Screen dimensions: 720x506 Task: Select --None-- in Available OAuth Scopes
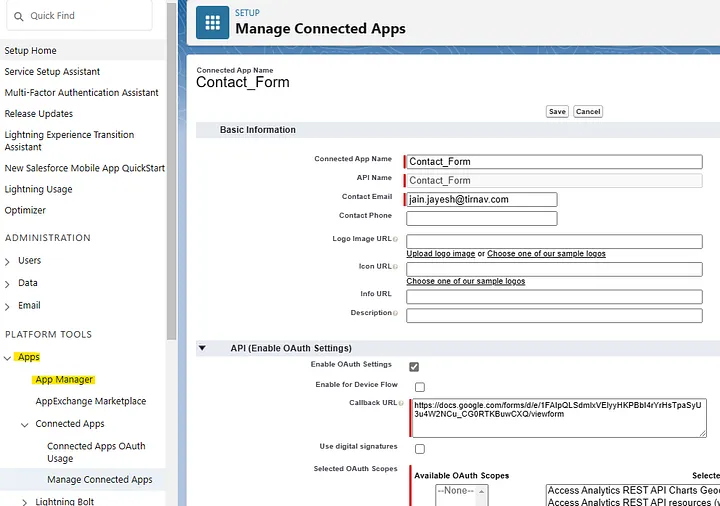click(x=456, y=491)
